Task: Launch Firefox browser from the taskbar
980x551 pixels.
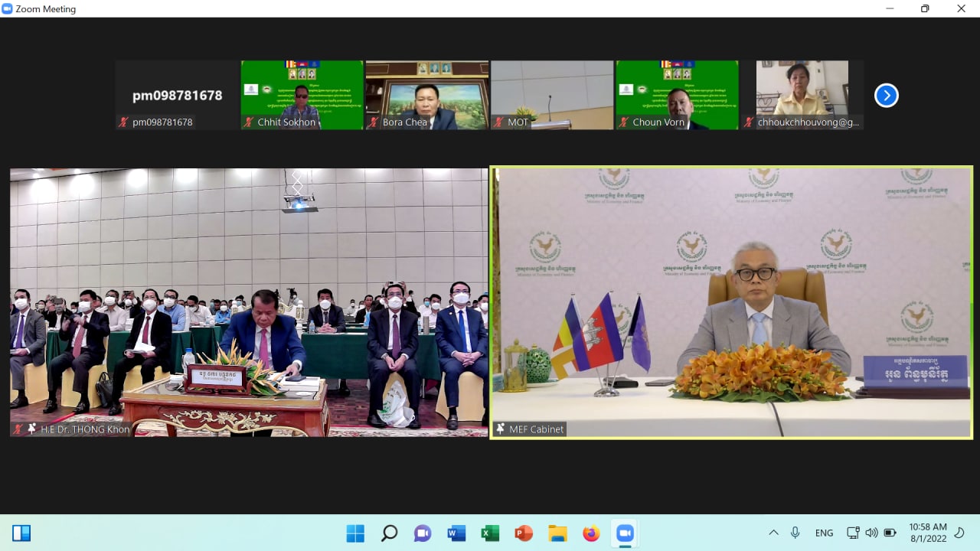Action: (x=591, y=533)
